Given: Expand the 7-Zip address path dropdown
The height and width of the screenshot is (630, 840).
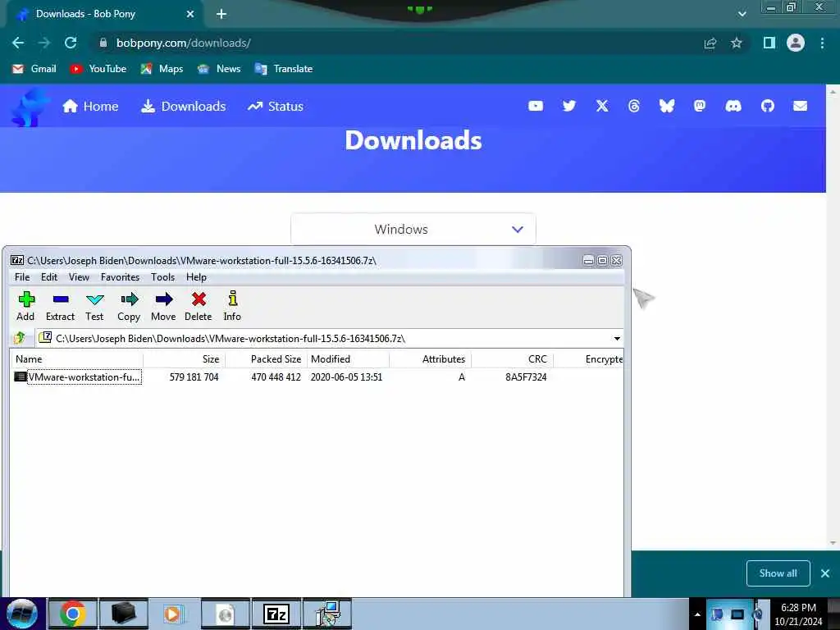Looking at the screenshot, I should [617, 339].
